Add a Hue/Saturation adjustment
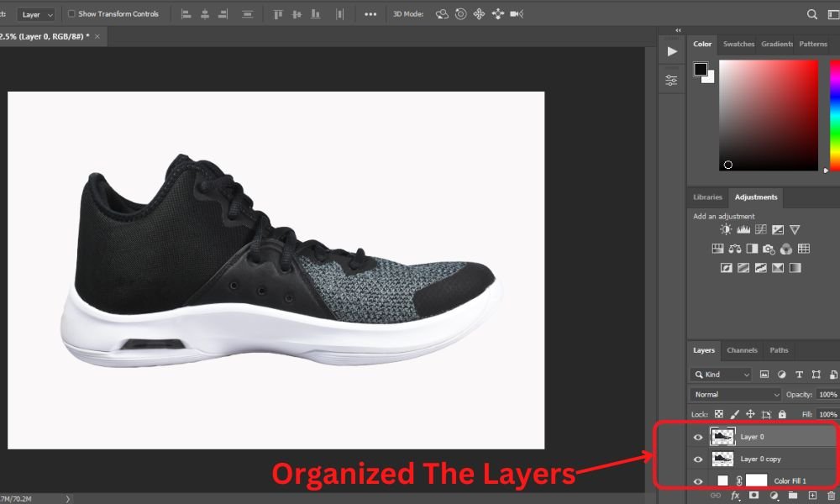Image resolution: width=840 pixels, height=504 pixels. 717,249
